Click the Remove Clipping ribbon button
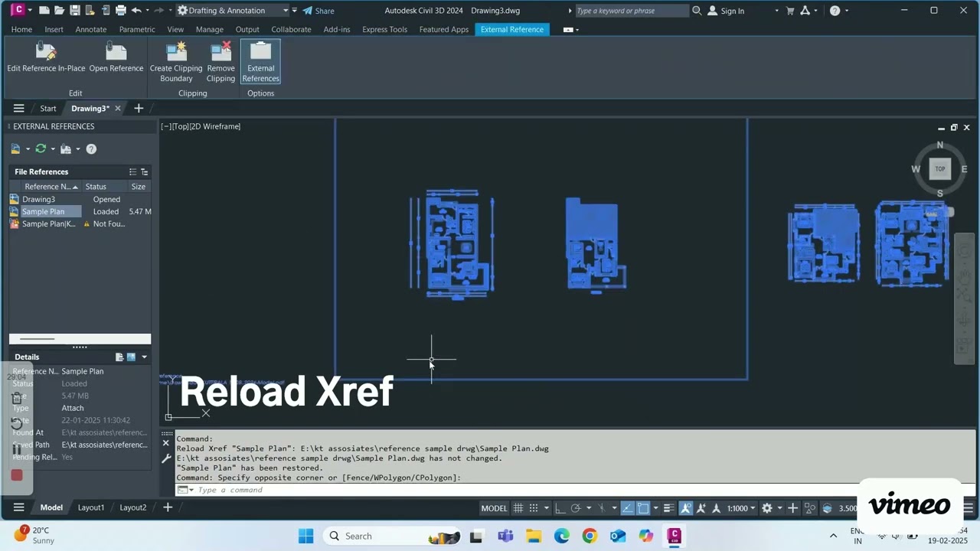Screen dimensions: 980x551 pyautogui.click(x=220, y=62)
